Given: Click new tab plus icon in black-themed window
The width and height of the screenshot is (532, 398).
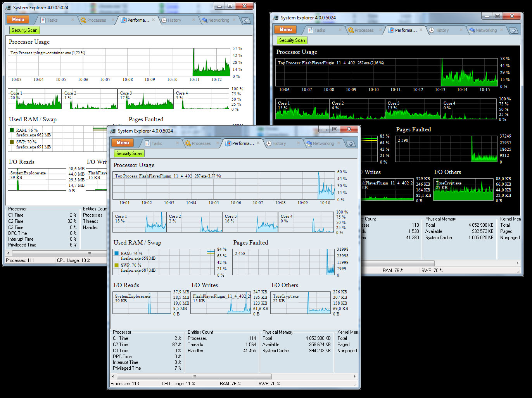Looking at the screenshot, I should point(513,31).
